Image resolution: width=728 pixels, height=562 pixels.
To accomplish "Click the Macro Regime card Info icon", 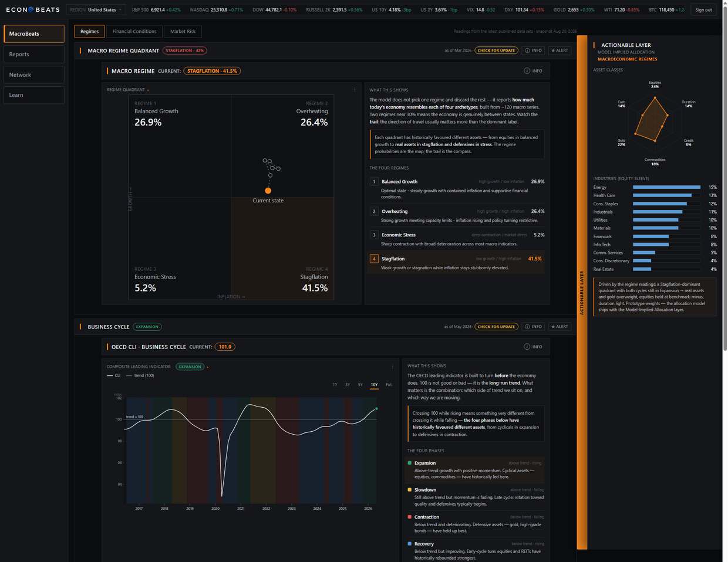I will coord(533,71).
